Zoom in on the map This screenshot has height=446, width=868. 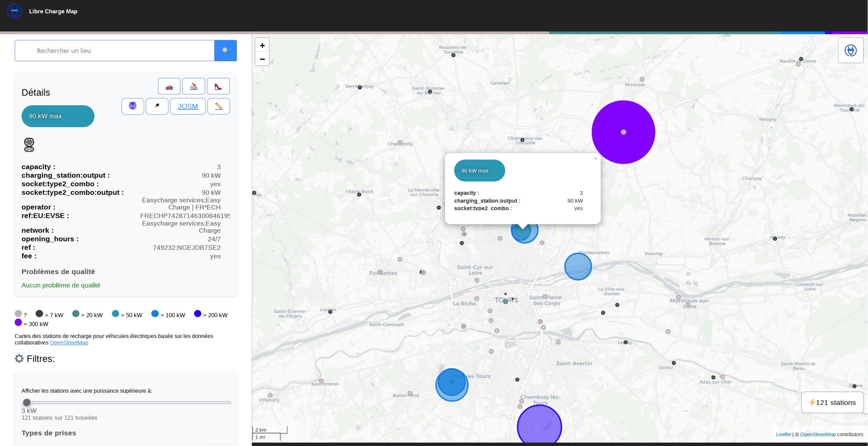(x=262, y=45)
